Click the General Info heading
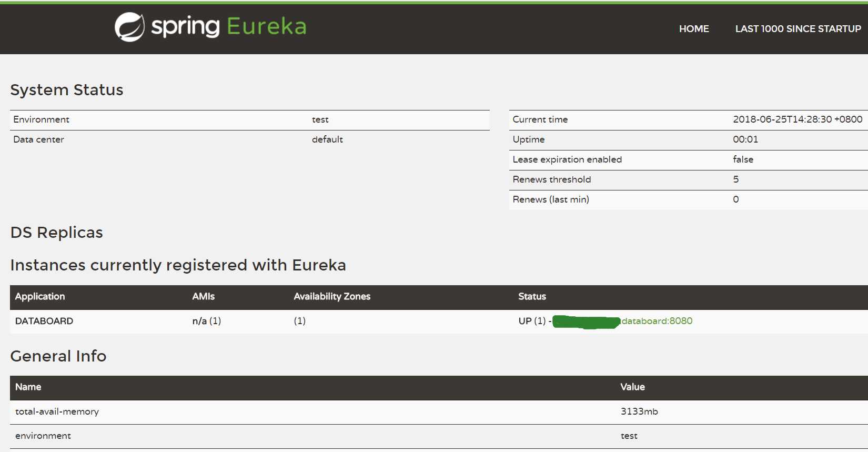Image resolution: width=868 pixels, height=452 pixels. (x=58, y=356)
